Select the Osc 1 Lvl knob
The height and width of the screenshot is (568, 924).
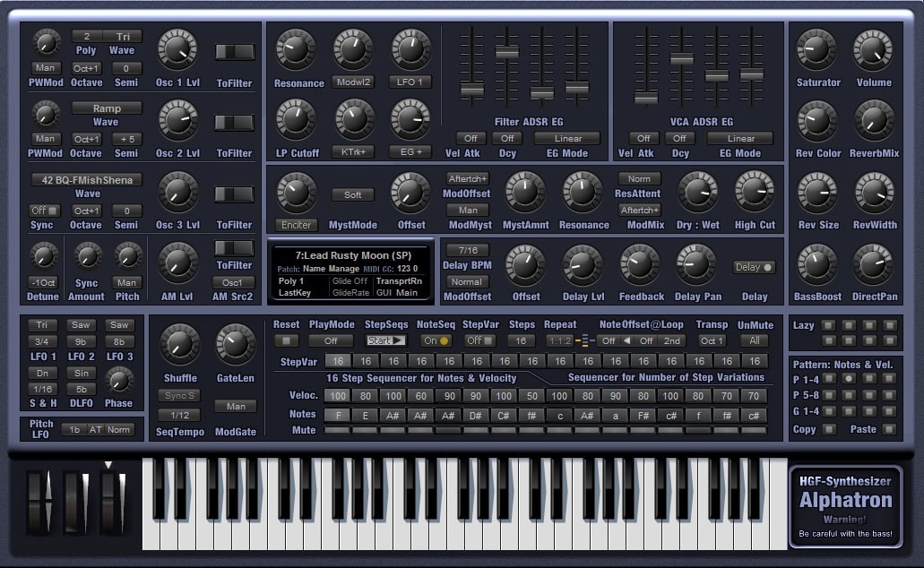177,51
